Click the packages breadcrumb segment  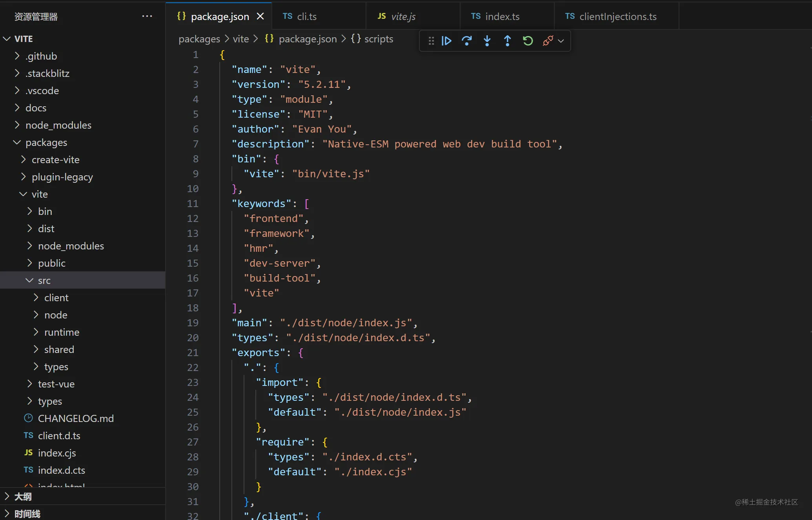coord(199,39)
